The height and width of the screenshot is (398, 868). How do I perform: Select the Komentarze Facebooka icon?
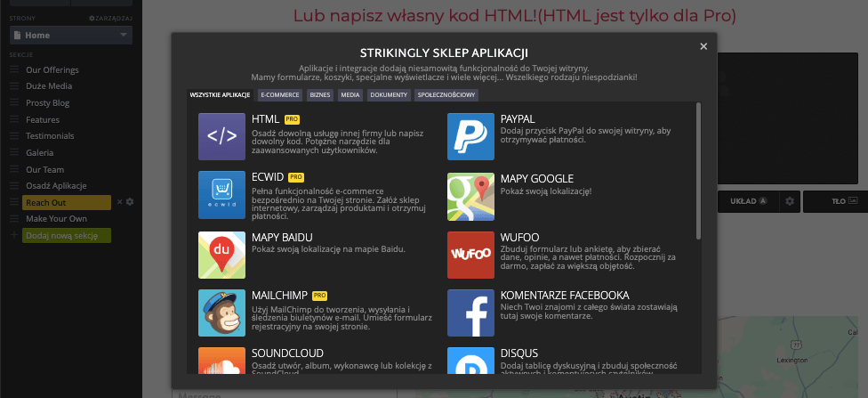point(470,313)
